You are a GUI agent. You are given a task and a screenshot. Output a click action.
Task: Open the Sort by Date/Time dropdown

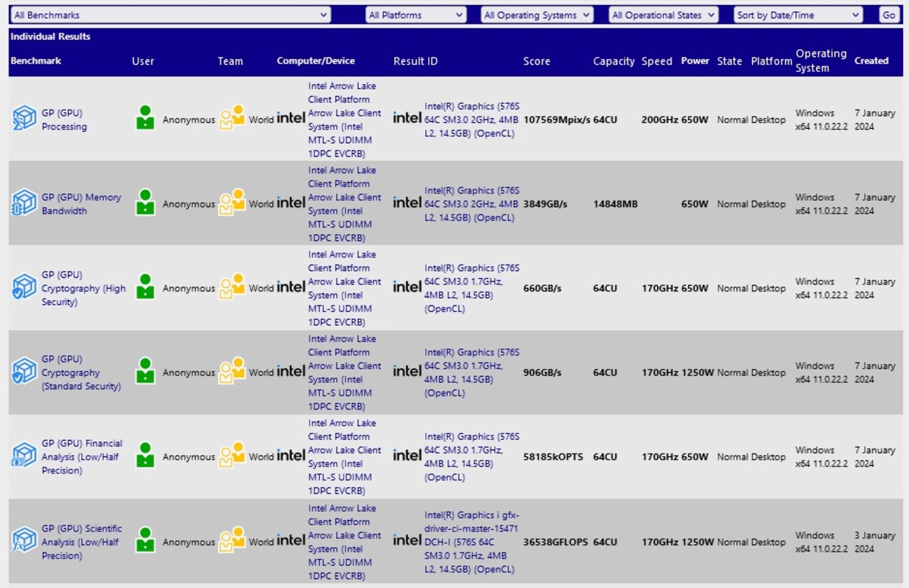[798, 15]
